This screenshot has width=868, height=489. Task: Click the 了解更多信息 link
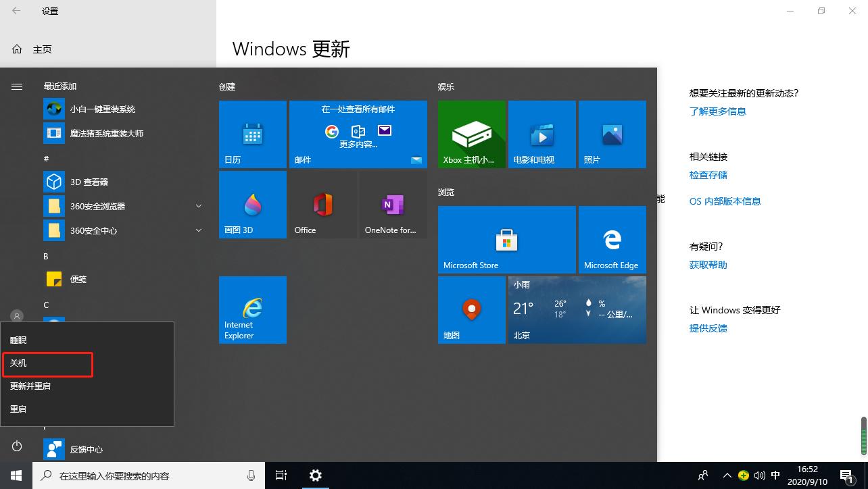pos(718,111)
